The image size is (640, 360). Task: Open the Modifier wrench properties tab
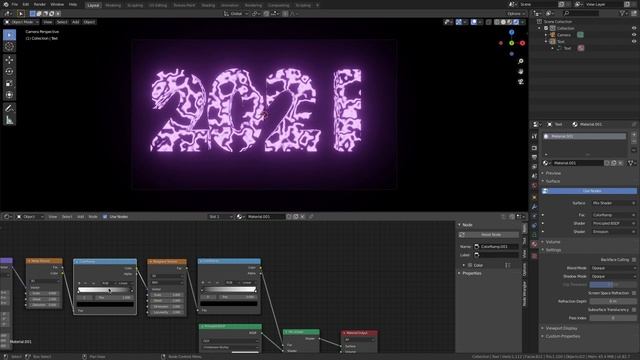click(534, 207)
